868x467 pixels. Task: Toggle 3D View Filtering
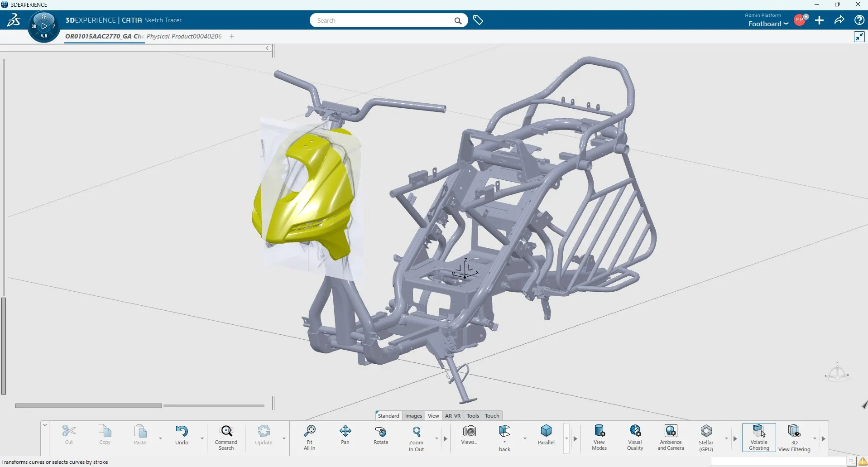point(795,436)
